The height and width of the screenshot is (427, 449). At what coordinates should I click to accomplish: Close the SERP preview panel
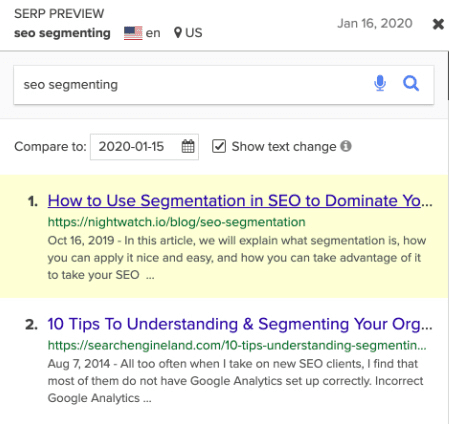[x=438, y=24]
